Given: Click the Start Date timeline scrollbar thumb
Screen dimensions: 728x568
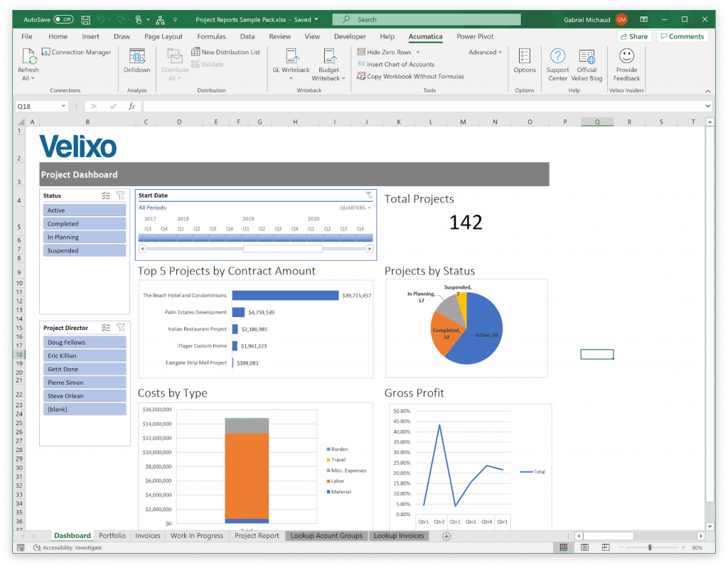Looking at the screenshot, I should point(283,249).
